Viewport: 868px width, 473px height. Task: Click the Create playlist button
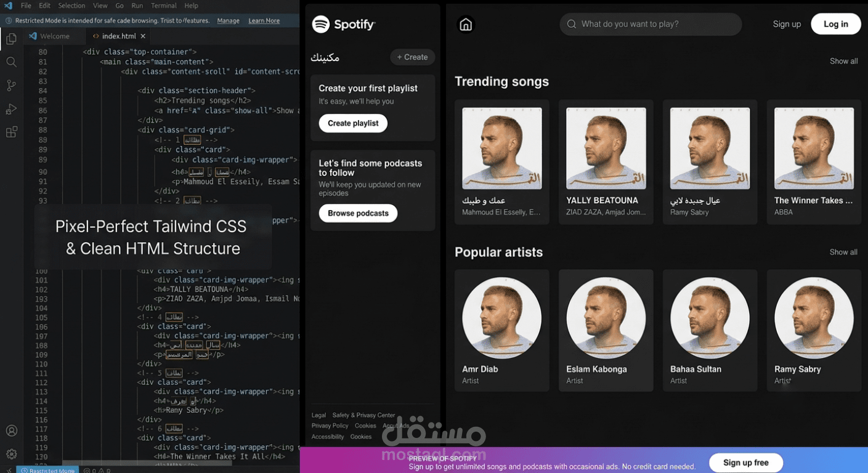(353, 123)
